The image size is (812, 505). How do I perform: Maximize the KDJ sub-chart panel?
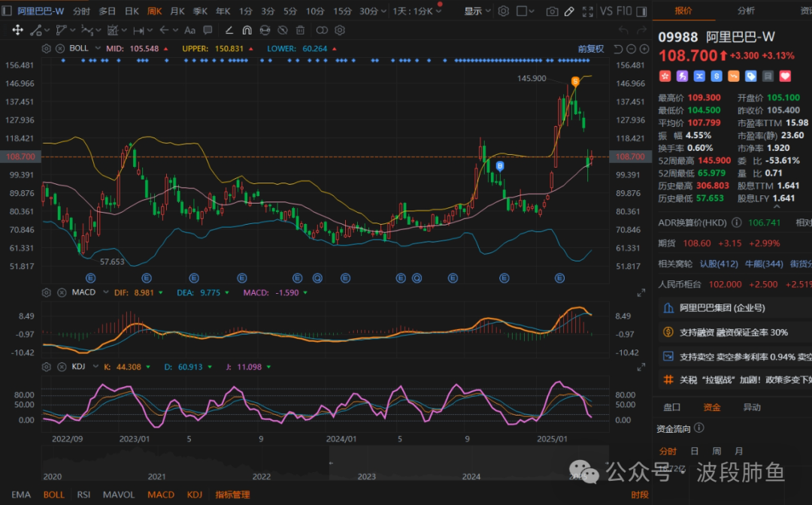[641, 367]
